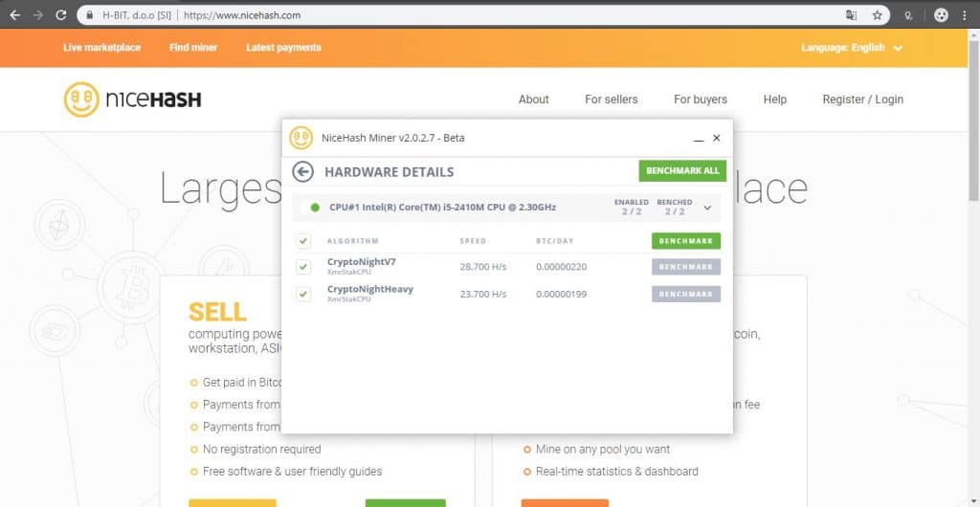Click the NiceHash logo on the website
The height and width of the screenshot is (507, 980).
pos(132,99)
